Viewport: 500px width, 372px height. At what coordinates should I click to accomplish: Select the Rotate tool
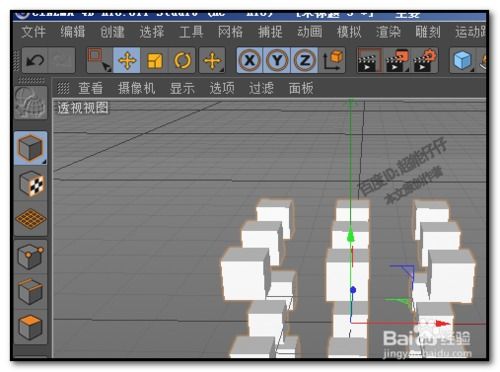[182, 60]
